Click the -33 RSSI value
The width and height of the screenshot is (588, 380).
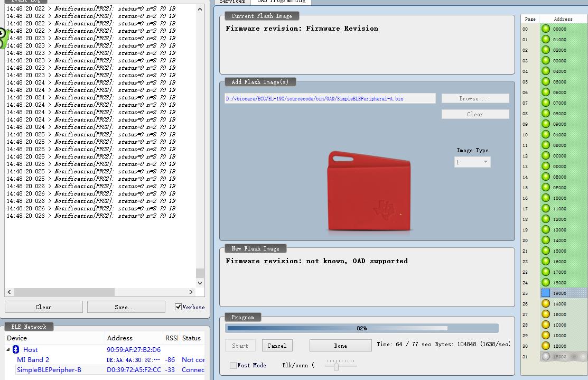[x=170, y=370]
